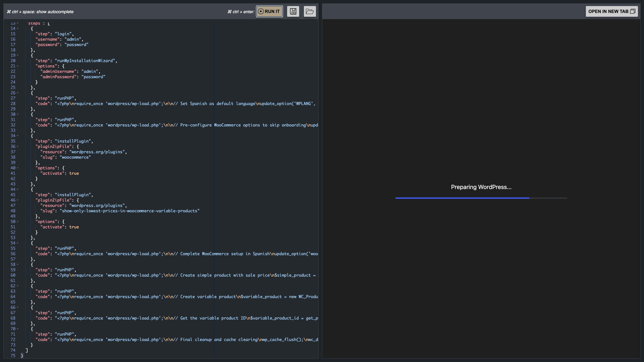The width and height of the screenshot is (644, 362).
Task: Collapse the final runPHP step at line 70
Action: [18, 329]
